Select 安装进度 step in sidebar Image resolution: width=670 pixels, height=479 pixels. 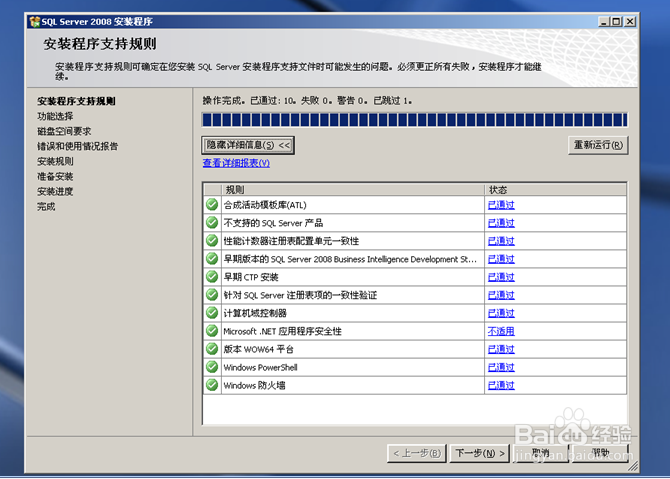[x=55, y=191]
